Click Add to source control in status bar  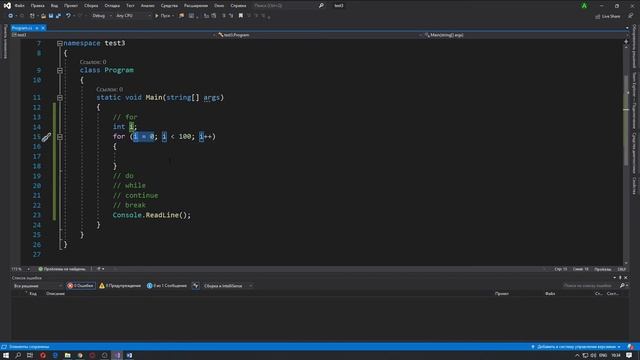[x=576, y=347]
